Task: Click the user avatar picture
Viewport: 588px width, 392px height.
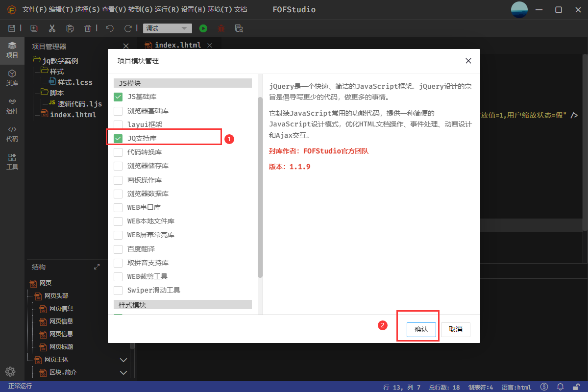Action: [519, 10]
